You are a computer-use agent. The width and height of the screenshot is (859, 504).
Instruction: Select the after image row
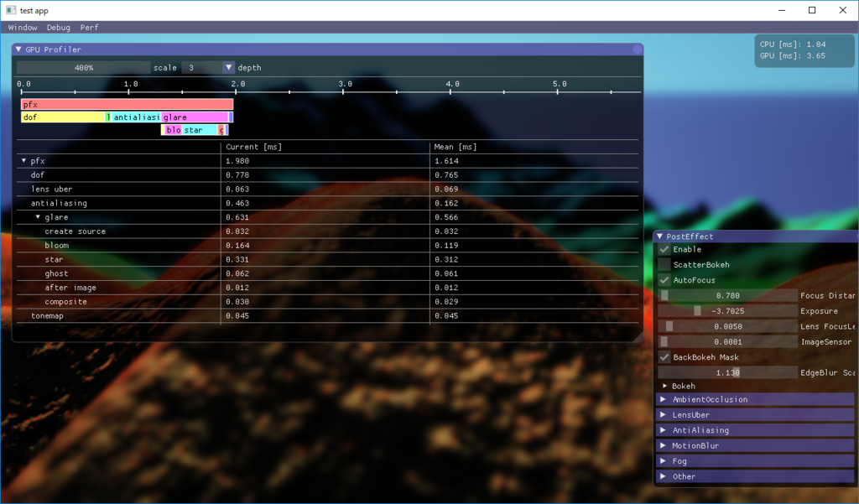327,288
